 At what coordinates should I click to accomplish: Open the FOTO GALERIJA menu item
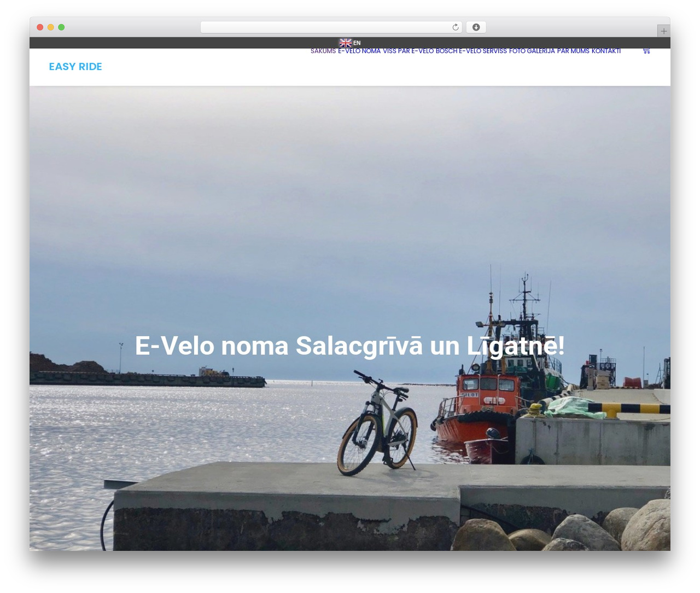pos(532,51)
